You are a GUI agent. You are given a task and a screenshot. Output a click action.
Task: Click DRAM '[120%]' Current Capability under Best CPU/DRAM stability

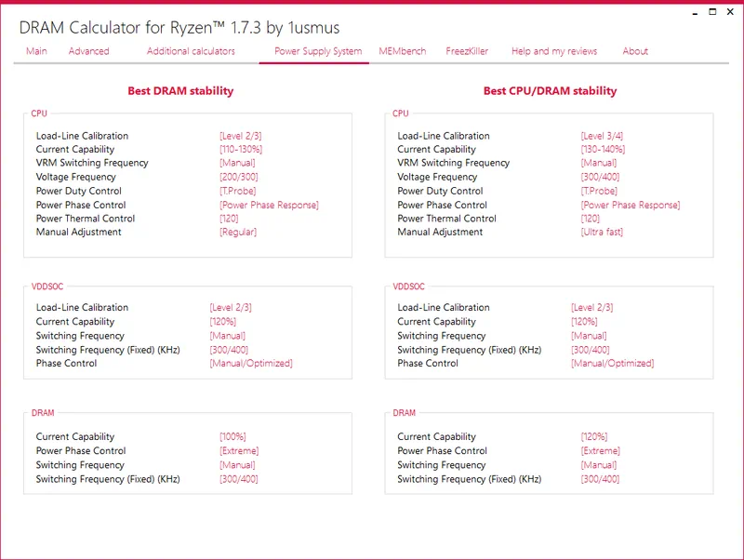594,436
